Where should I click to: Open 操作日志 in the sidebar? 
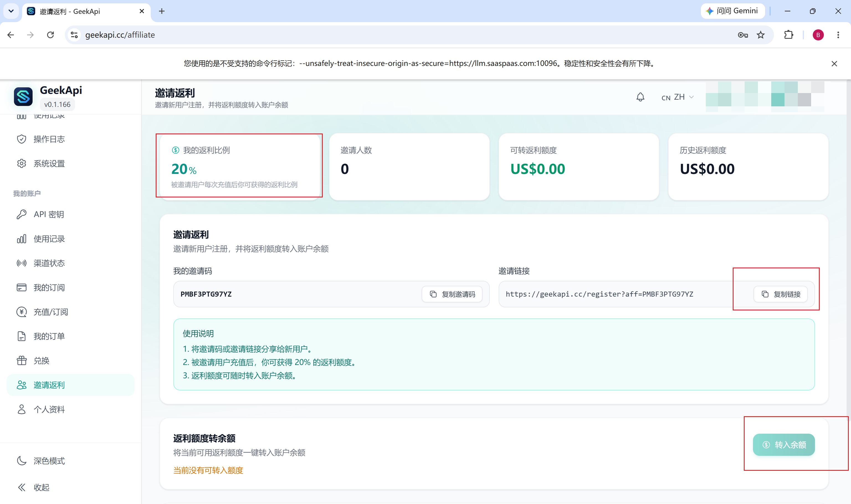click(71, 139)
